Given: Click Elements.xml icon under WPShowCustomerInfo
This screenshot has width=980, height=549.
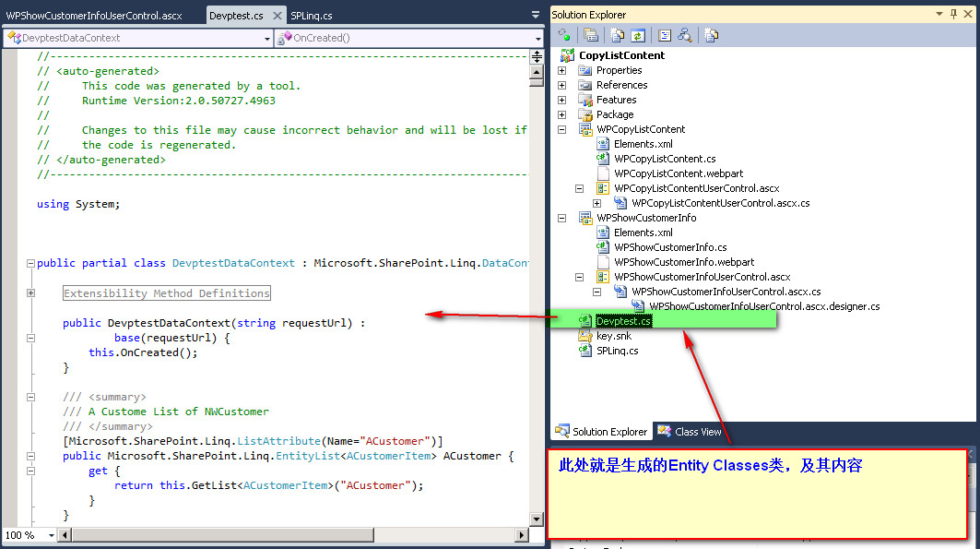Looking at the screenshot, I should pos(603,233).
